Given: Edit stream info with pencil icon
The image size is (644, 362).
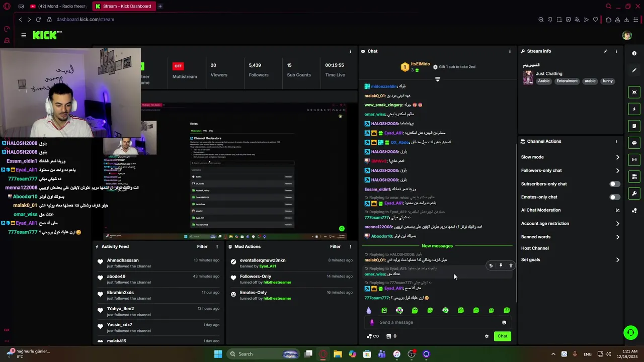Looking at the screenshot, I should click(x=605, y=51).
